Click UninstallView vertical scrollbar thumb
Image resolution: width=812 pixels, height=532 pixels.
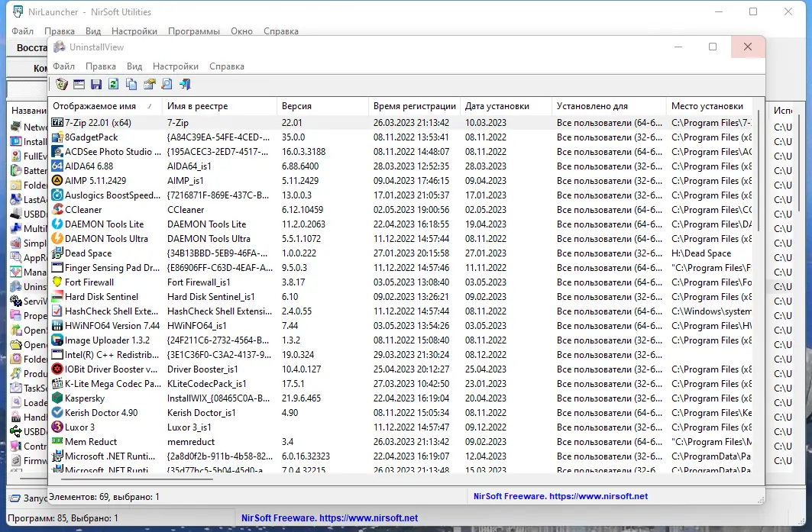(759, 170)
